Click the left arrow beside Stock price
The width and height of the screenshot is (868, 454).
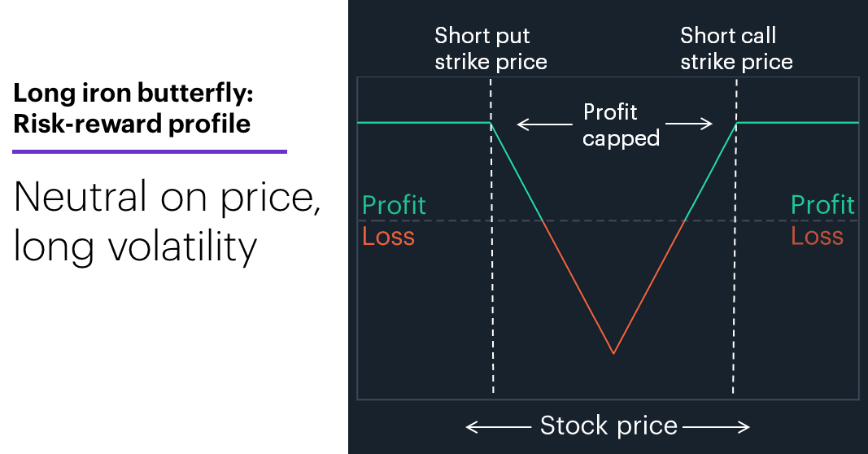click(x=498, y=427)
